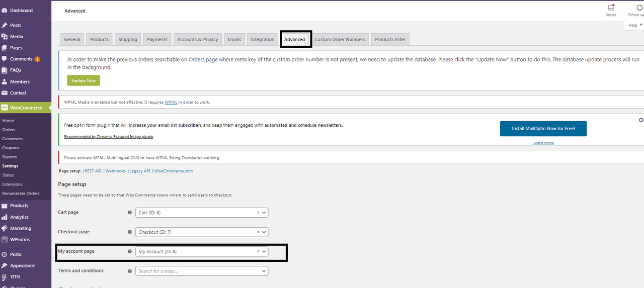Open the Terms and conditions page dropdown
Image resolution: width=644 pixels, height=288 pixels.
click(202, 271)
